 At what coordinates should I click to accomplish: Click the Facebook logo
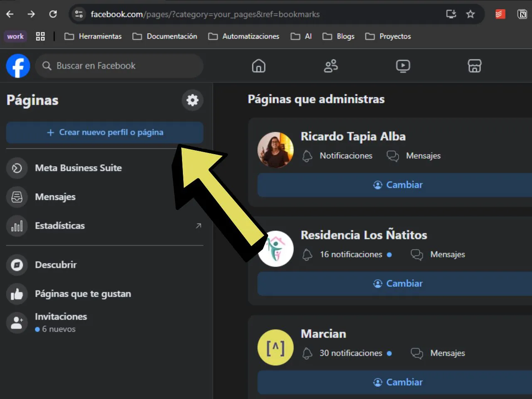tap(18, 66)
